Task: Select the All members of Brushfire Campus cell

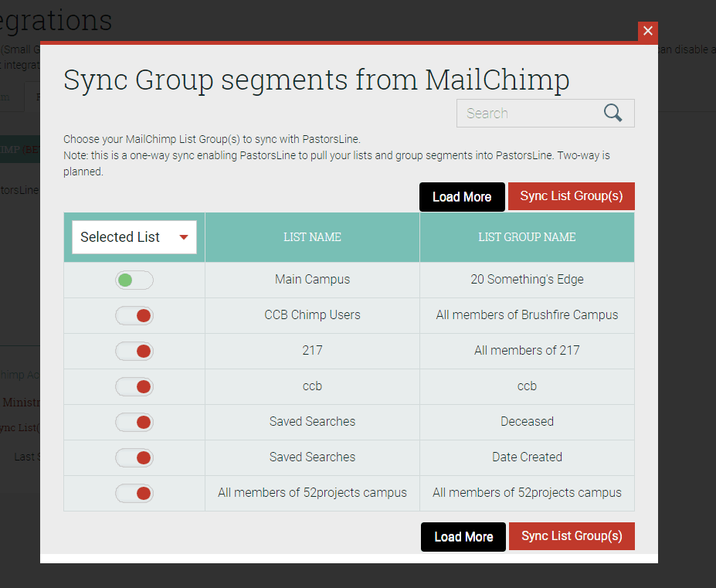Action: [x=527, y=315]
